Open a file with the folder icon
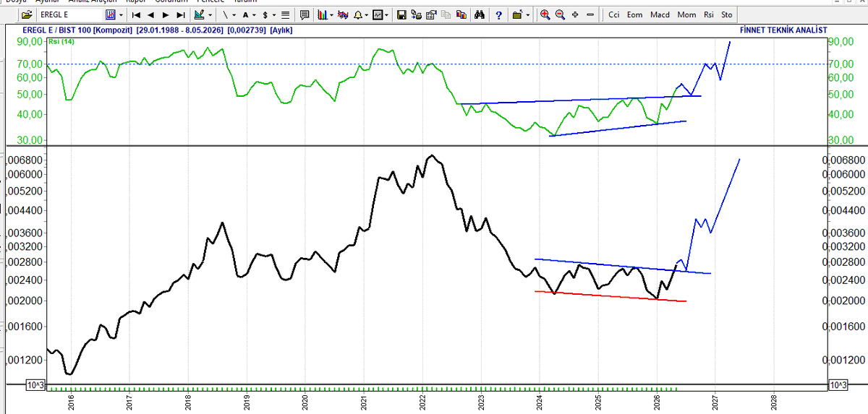This screenshot has width=868, height=414. (x=27, y=14)
